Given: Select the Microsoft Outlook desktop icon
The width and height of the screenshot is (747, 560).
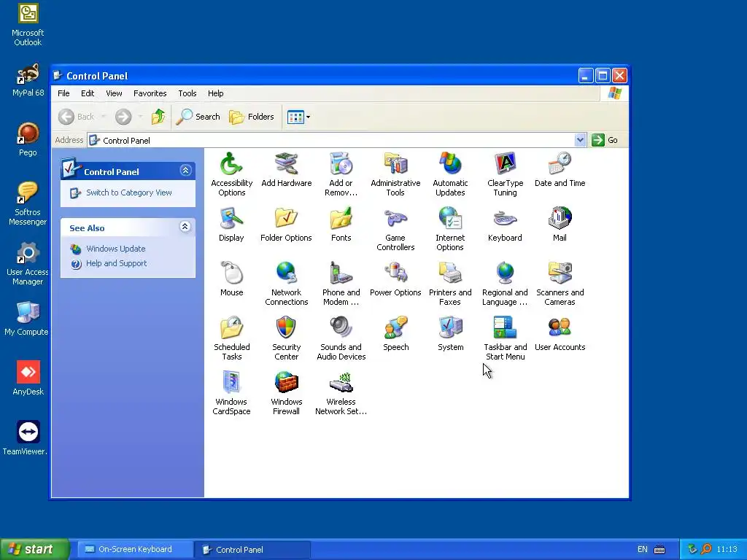Looking at the screenshot, I should (28, 26).
